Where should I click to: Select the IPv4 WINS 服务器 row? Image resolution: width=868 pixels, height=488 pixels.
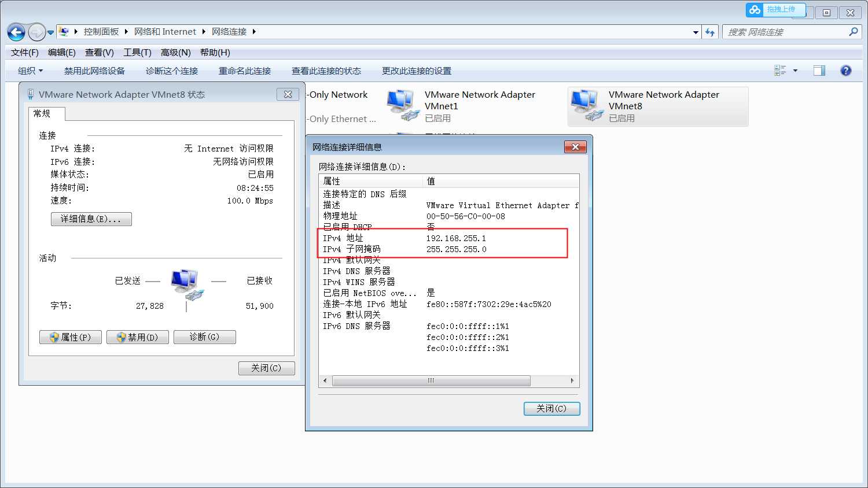pyautogui.click(x=449, y=282)
